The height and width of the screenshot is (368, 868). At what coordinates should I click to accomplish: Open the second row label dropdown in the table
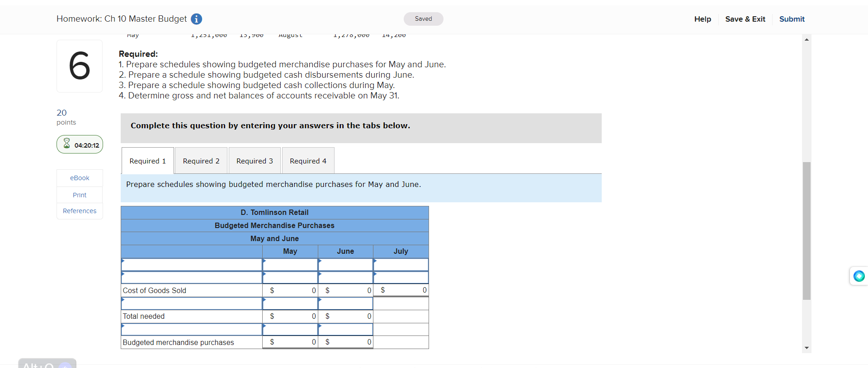coord(192,277)
